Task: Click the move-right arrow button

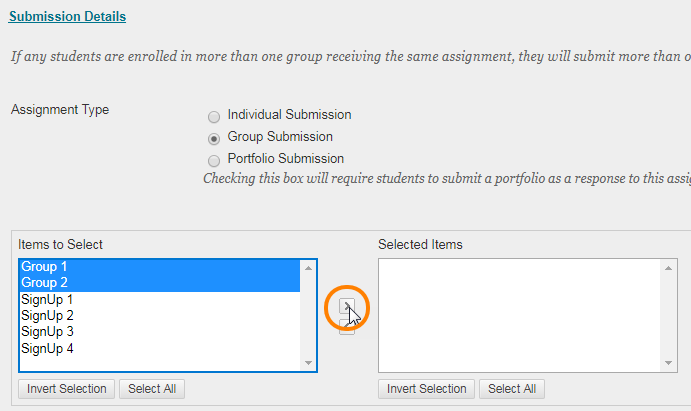Action: (x=346, y=307)
